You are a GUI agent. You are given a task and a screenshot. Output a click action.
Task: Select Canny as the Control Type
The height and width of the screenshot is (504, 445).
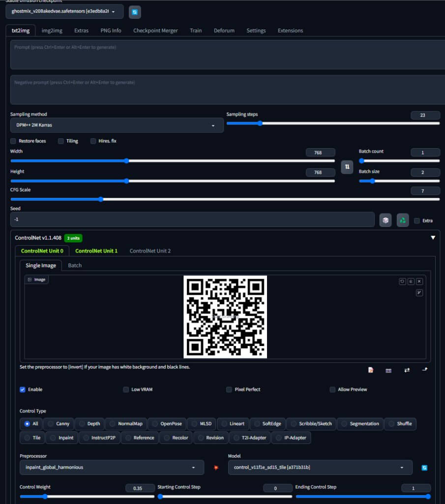click(59, 424)
